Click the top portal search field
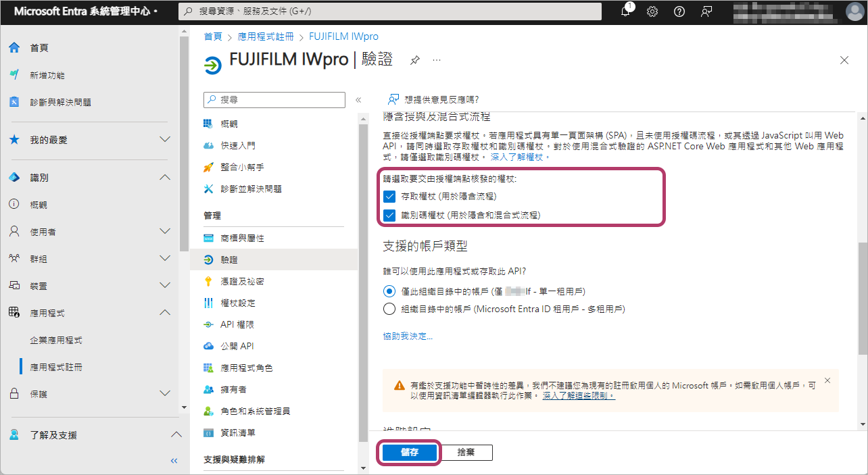868x475 pixels. pos(390,11)
